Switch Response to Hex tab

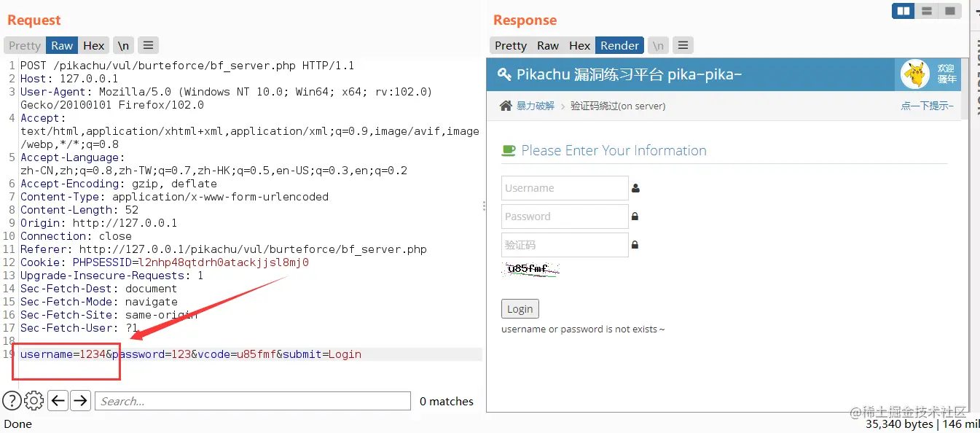pos(580,45)
